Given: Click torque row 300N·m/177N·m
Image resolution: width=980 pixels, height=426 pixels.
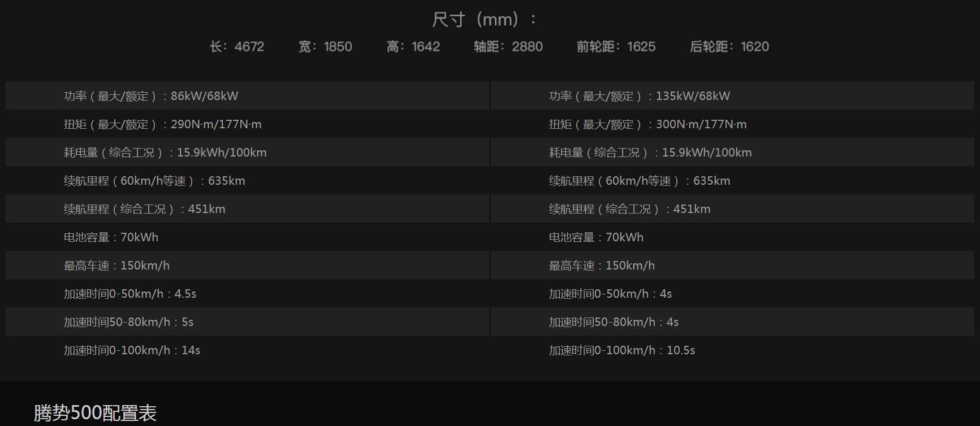Looking at the screenshot, I should tap(732, 124).
